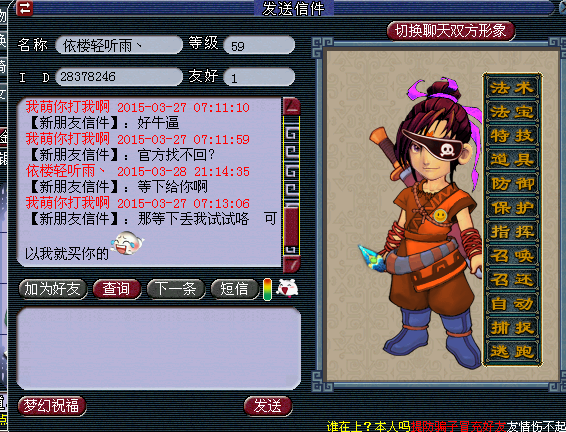Select 法术 in the battle menu
The height and width of the screenshot is (432, 566).
click(512, 88)
